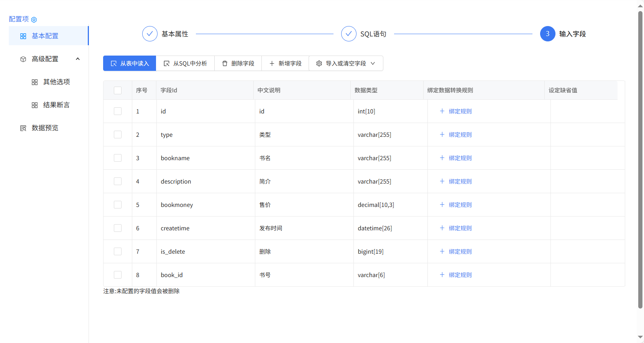Click the plus icon in the is_delete row

click(x=442, y=251)
